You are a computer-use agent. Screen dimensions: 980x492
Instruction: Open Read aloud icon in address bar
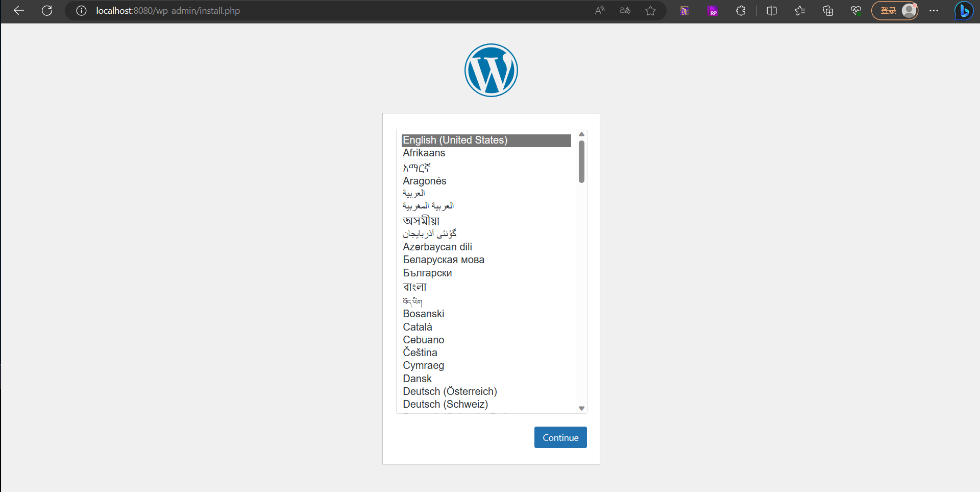pos(600,11)
